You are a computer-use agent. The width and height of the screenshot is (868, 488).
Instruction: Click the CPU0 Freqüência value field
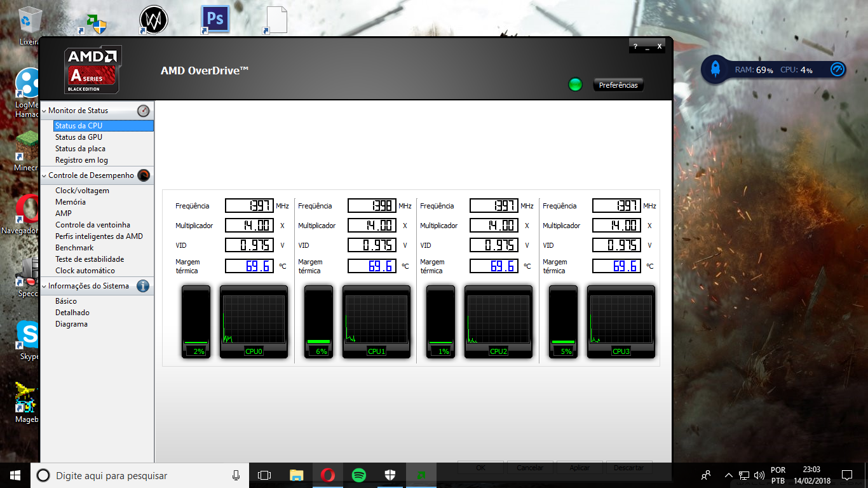click(x=249, y=206)
